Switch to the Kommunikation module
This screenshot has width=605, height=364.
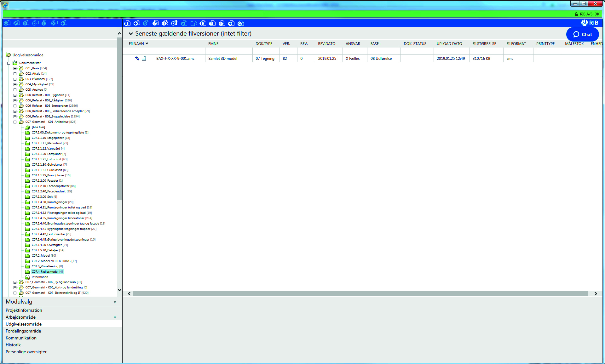click(21, 338)
